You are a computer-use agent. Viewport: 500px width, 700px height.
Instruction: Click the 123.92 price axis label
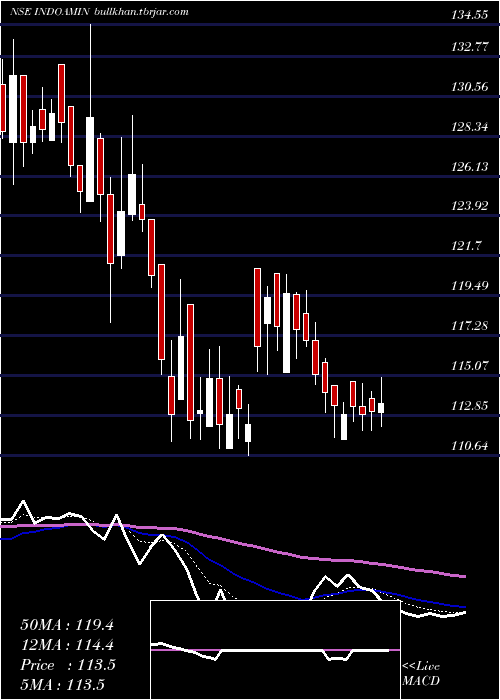point(470,206)
